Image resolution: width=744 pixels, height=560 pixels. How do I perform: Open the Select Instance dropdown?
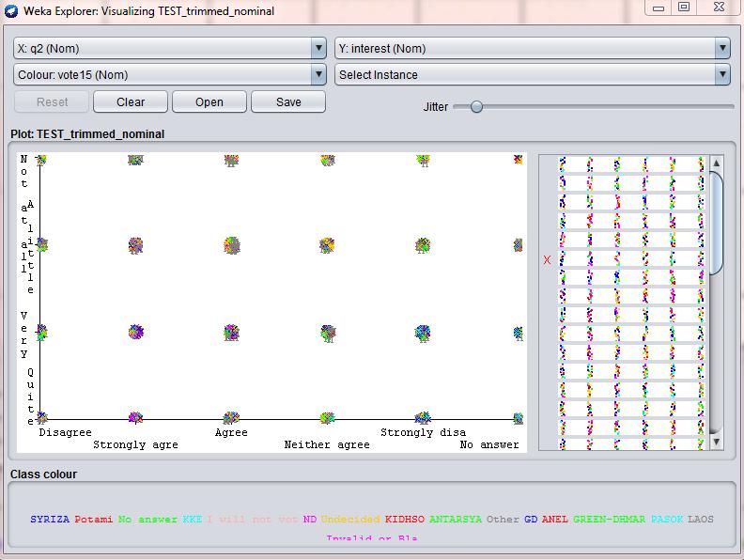click(x=533, y=74)
